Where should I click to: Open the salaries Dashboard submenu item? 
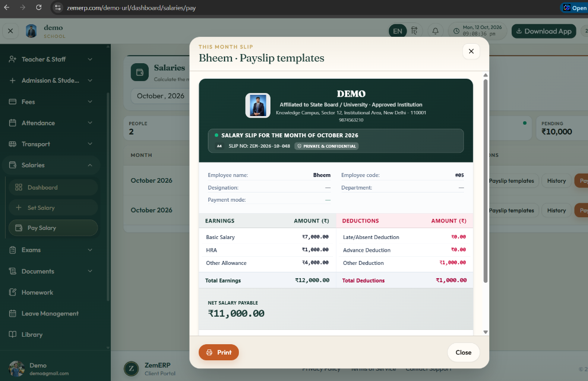click(x=53, y=187)
